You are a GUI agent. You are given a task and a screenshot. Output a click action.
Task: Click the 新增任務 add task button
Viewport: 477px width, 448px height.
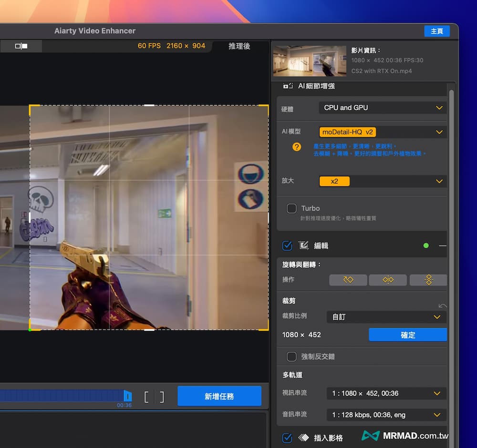219,397
